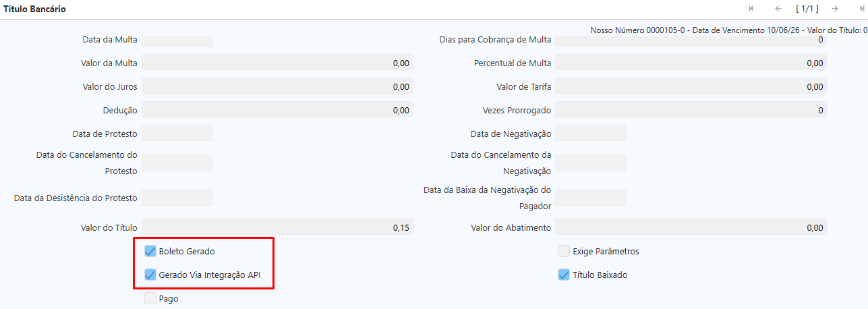
Task: Go to the previous record arrow
Action: (778, 9)
